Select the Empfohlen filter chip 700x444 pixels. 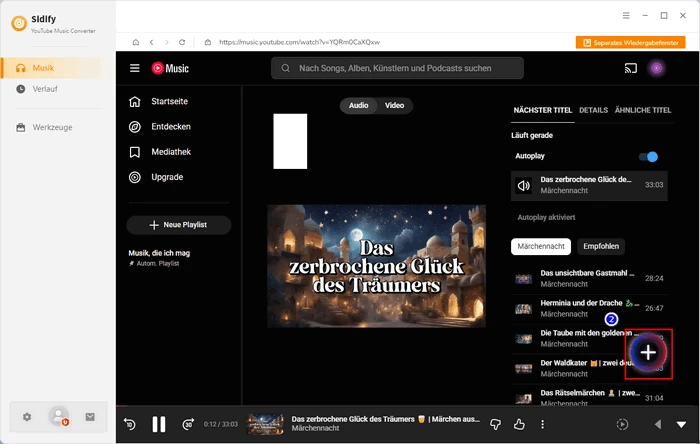tap(601, 246)
